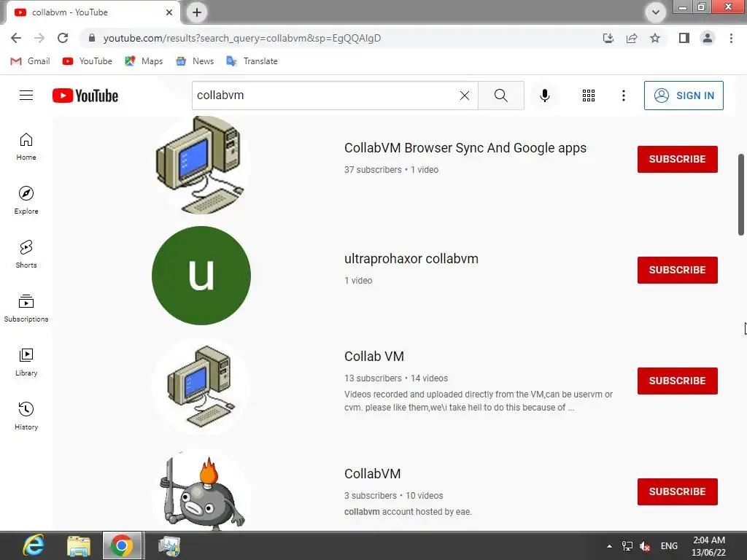Go forward in the browser
The height and width of the screenshot is (560, 747).
(39, 38)
